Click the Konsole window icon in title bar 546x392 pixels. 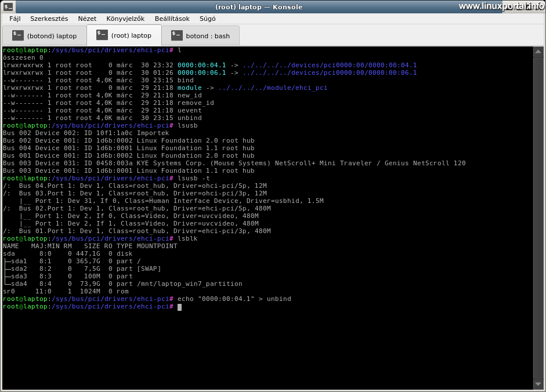[9, 7]
